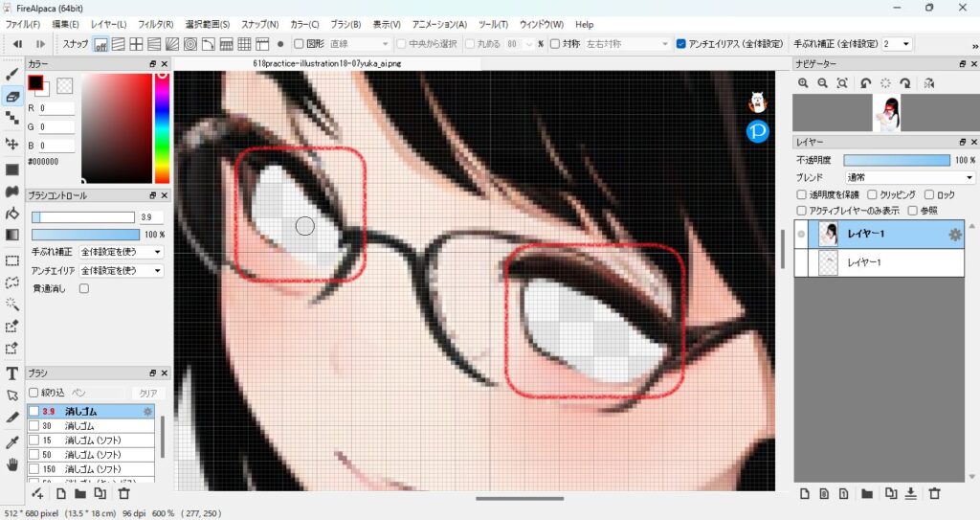Open the 左右対称 symmetry dropdown
980x520 pixels.
coord(628,44)
